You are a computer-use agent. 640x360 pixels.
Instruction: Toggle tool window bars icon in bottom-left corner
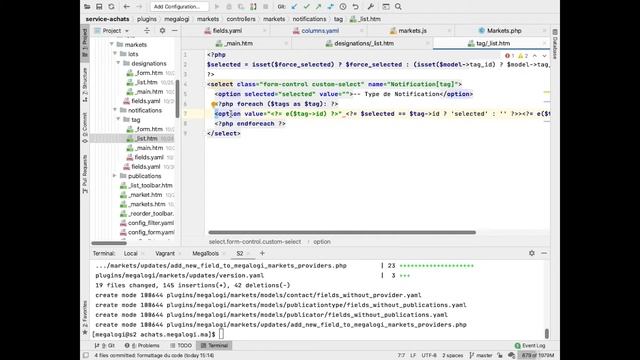86,356
